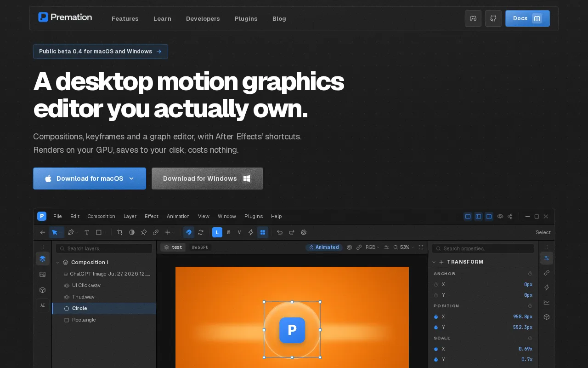Viewport: 588px width, 368px height.
Task: Open the link tab in the right sidebar
Action: [547, 273]
